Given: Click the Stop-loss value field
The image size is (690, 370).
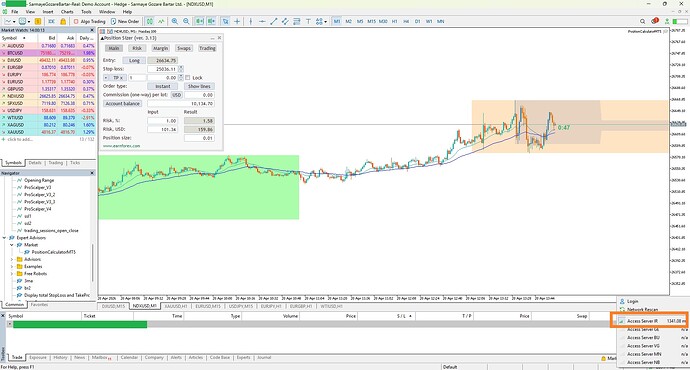Looking at the screenshot, I should (x=162, y=69).
